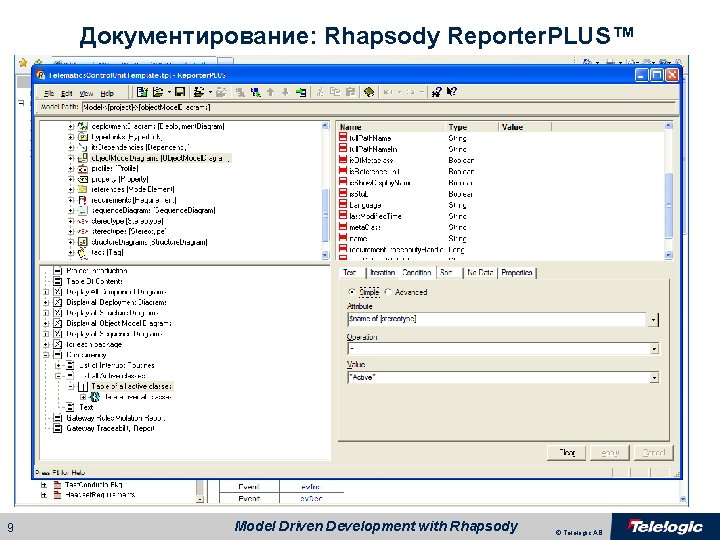Screen dimensions: 720x540
Task: Click the move up arrow toolbar icon
Action: coord(270,92)
